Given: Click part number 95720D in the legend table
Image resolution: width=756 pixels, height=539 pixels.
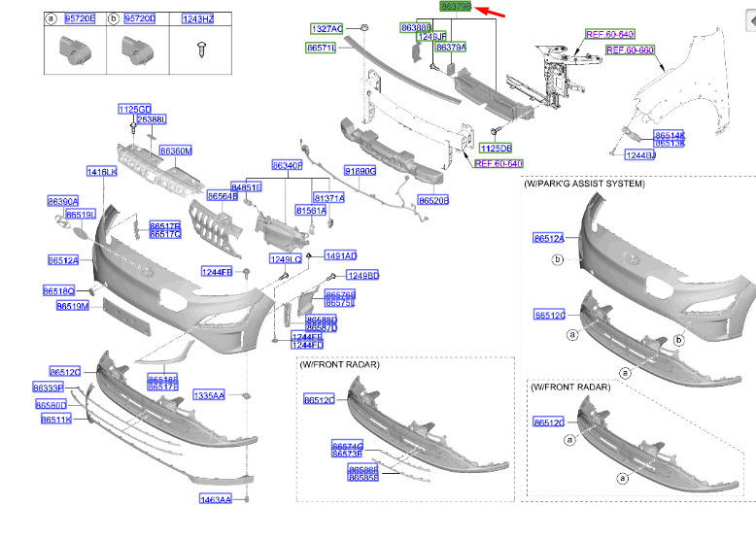Looking at the screenshot, I should [140, 18].
